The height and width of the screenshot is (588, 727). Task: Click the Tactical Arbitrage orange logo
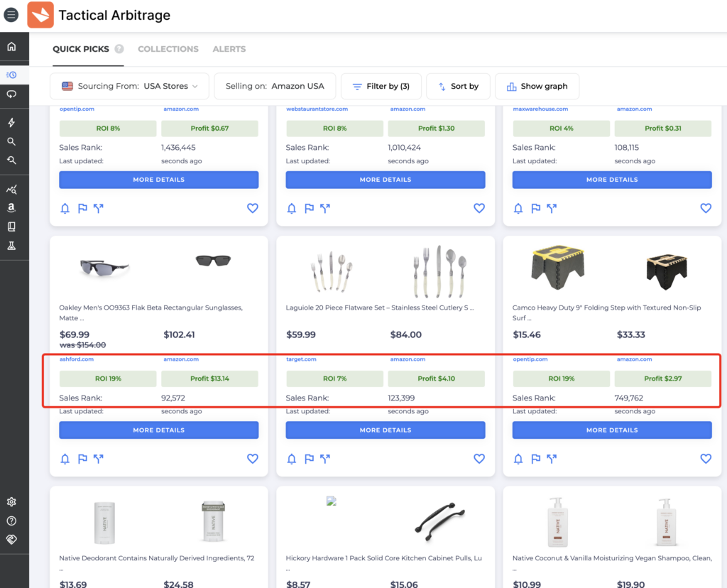click(x=40, y=15)
